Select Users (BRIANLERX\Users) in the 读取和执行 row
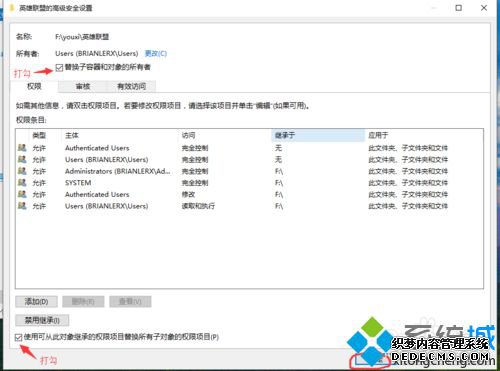The width and height of the screenshot is (500, 371). 107,206
